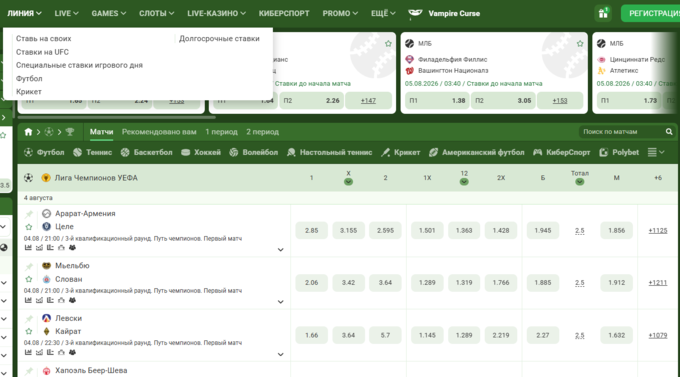Click the 2.5 total value for Левски
Image resolution: width=680 pixels, height=377 pixels.
pos(580,335)
